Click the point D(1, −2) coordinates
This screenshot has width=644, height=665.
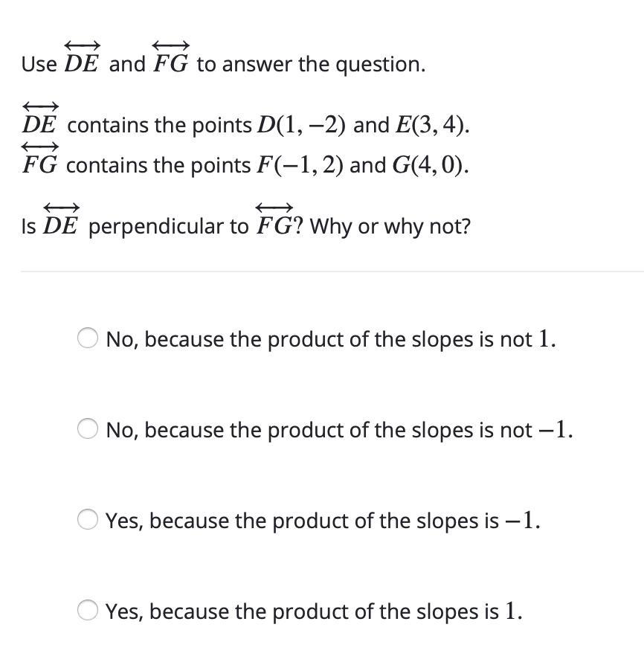pyautogui.click(x=301, y=125)
